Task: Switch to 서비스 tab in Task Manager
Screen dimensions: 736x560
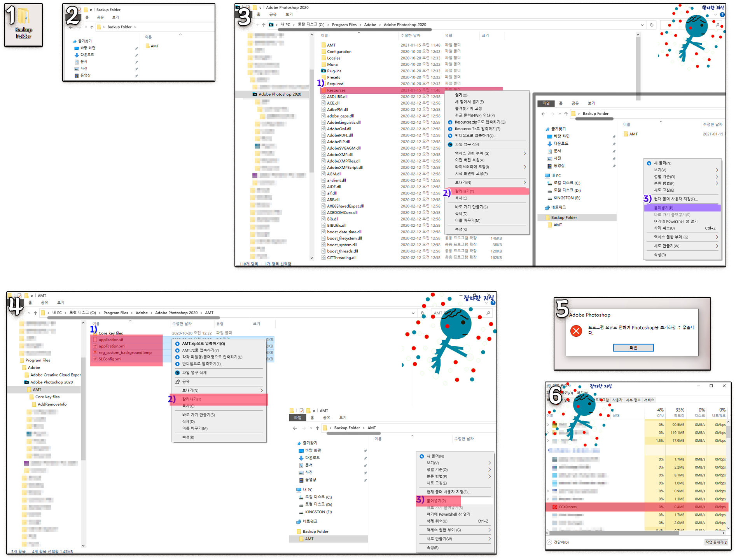Action: [x=649, y=400]
